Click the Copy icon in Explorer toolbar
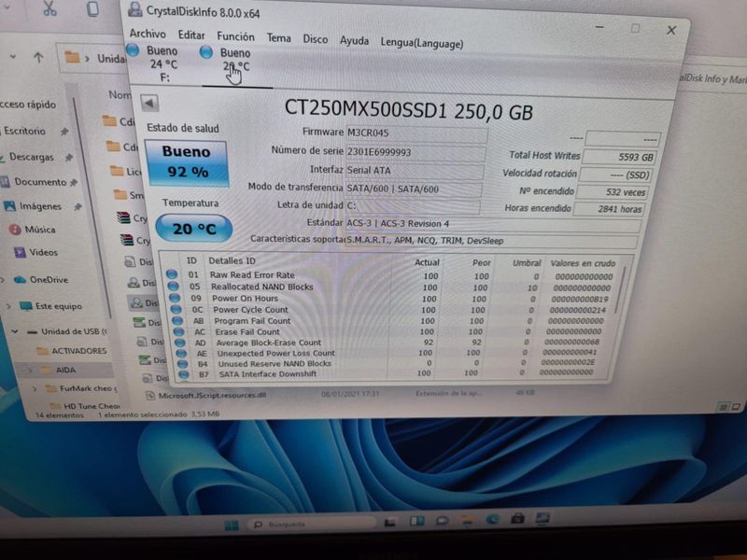747x560 pixels. click(92, 9)
